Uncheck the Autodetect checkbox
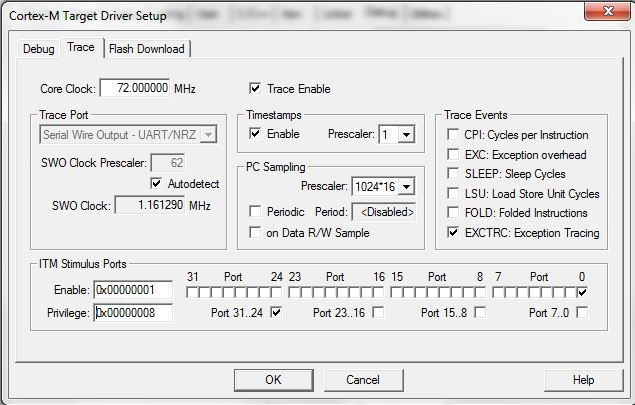This screenshot has width=635, height=405. [x=156, y=183]
